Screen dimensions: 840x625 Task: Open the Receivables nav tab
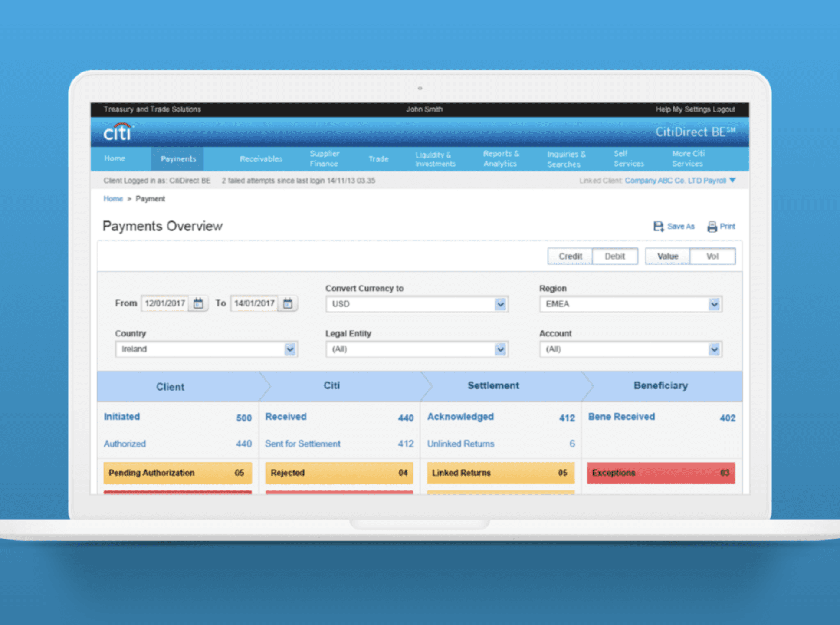point(261,159)
